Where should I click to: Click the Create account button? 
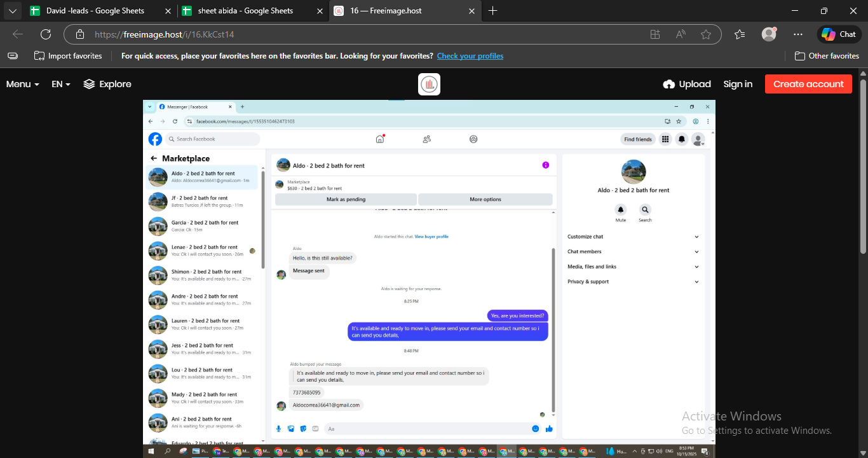808,84
